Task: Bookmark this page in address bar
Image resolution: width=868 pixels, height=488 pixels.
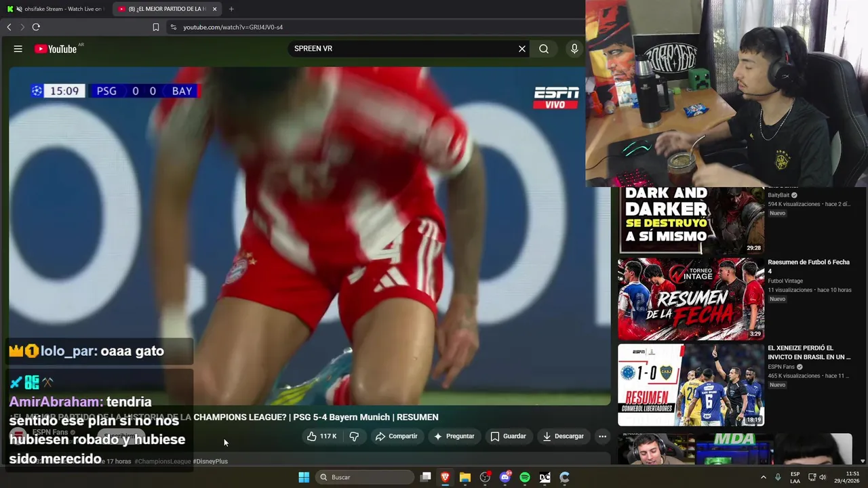Action: point(156,27)
